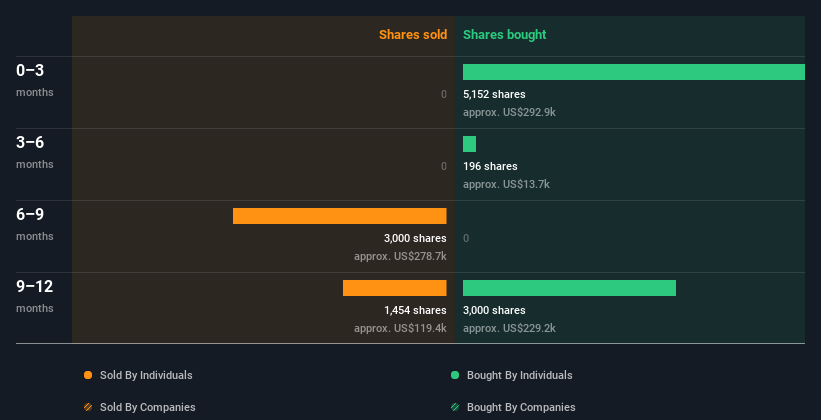Click the Shares bought column header
The height and width of the screenshot is (420, 821).
pyautogui.click(x=504, y=35)
